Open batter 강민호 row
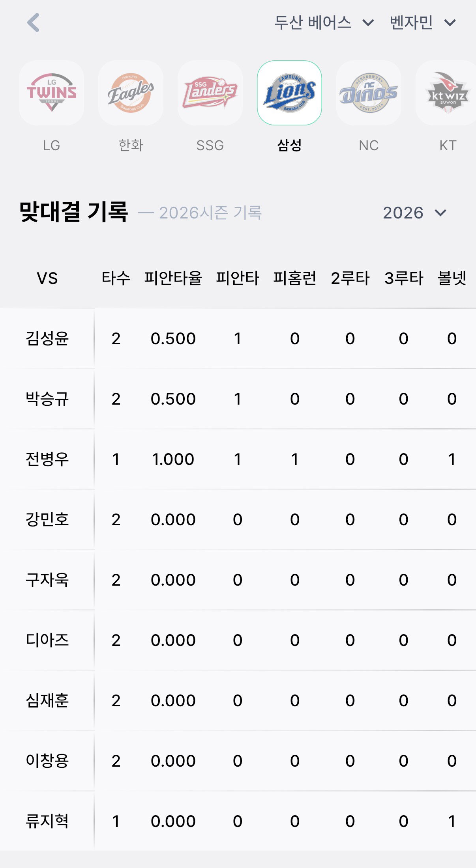Screen dimensions: 476x868 [x=238, y=520]
